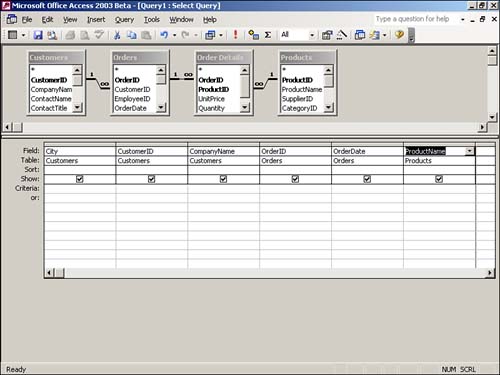Screen dimensions: 500x375
Task: Click the Database Window toolbar icon
Action: 360,35
